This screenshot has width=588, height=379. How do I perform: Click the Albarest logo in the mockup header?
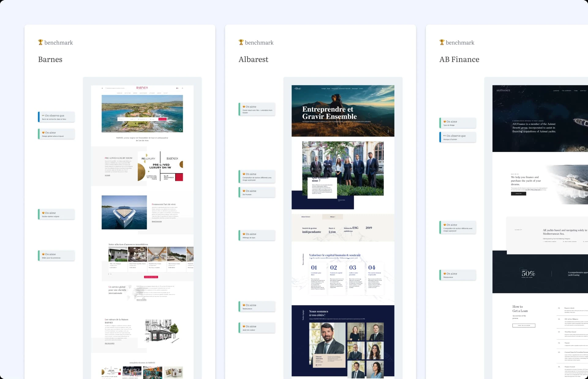coord(298,88)
